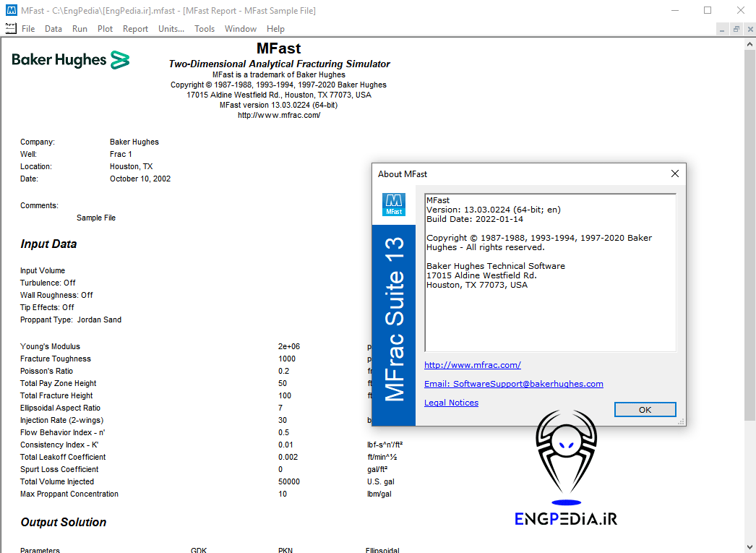Screen dimensions: 756x553
Task: Minimize the inner MFast Report document window
Action: pyautogui.click(x=722, y=30)
